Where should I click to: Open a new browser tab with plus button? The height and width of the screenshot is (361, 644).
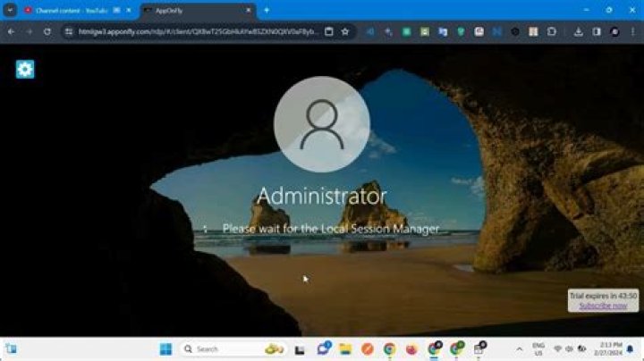click(x=266, y=10)
